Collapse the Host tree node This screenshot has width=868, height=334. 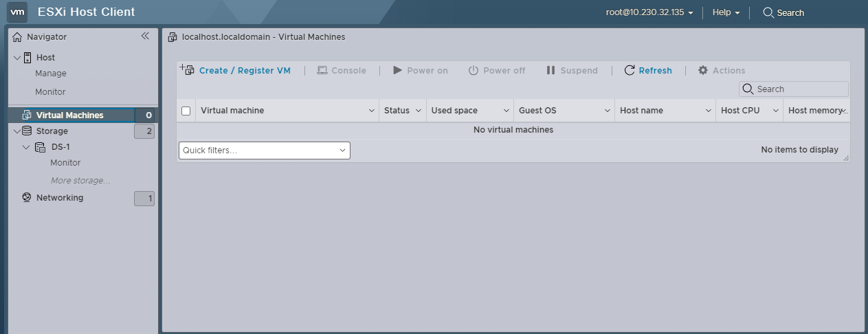point(17,58)
